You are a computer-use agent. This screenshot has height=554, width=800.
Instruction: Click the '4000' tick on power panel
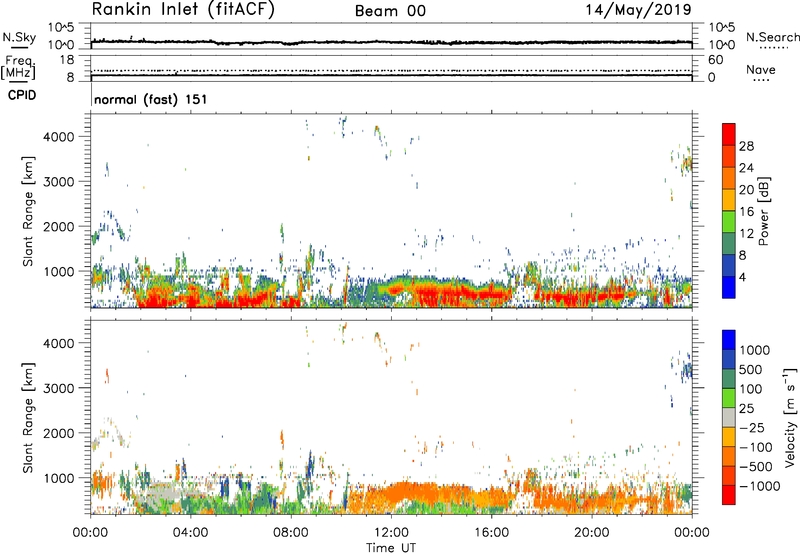(59, 137)
